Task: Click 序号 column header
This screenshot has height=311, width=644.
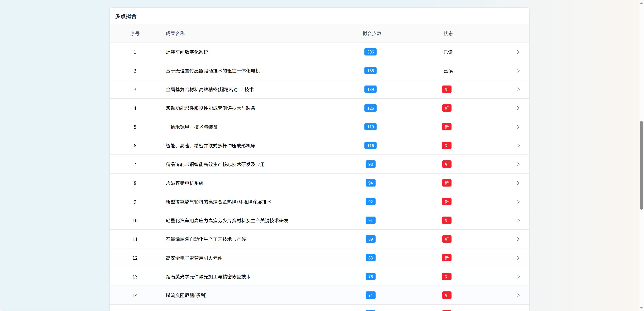Action: pos(135,33)
